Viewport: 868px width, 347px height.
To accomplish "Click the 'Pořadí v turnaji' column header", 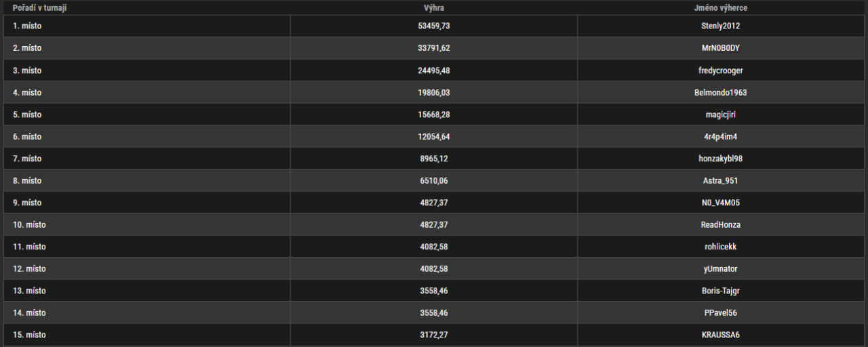I will tap(39, 8).
